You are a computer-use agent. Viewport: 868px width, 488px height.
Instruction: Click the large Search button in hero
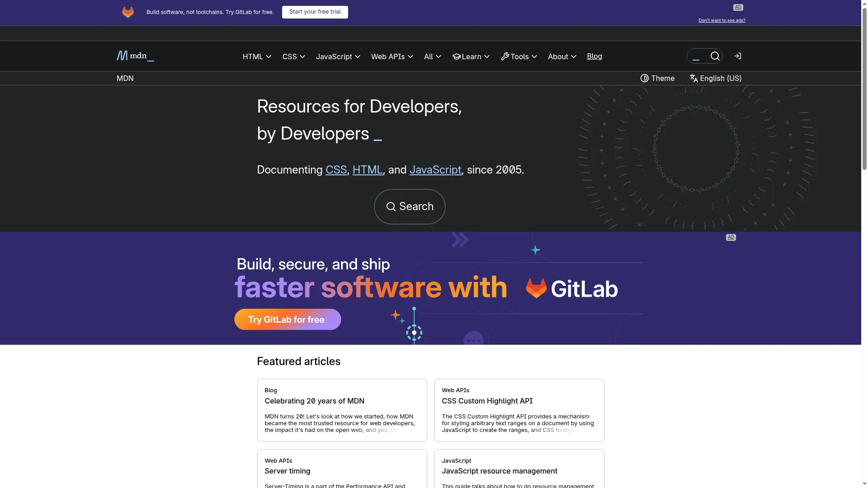pyautogui.click(x=410, y=206)
